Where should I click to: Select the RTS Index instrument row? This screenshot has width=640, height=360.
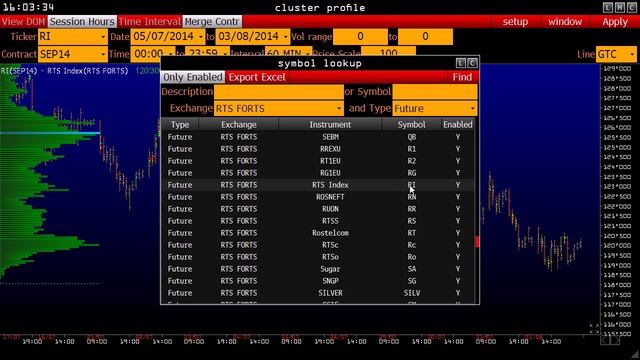[x=318, y=185]
